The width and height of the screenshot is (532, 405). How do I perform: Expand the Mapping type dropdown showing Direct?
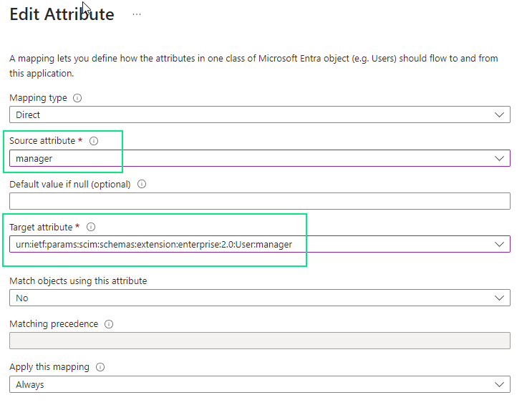(x=499, y=114)
